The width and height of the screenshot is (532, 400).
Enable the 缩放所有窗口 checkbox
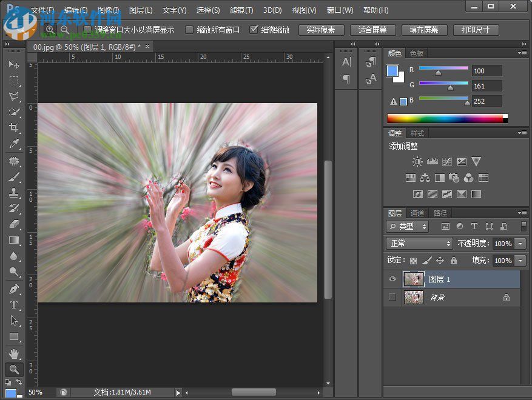189,30
